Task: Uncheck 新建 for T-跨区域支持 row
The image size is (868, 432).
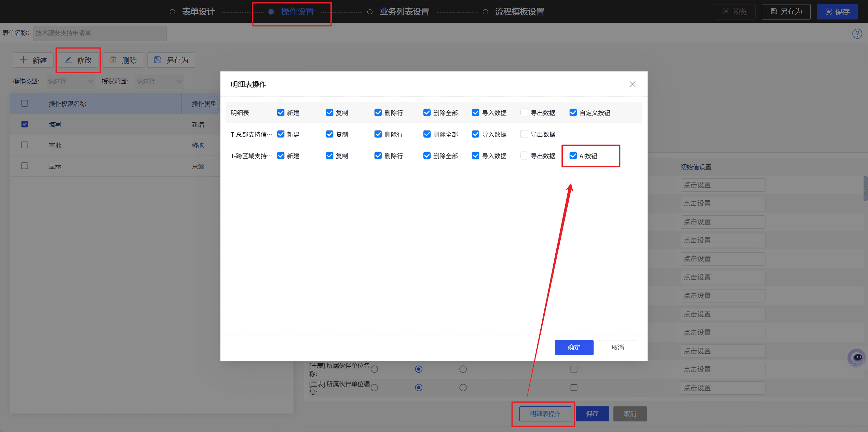Action: [281, 156]
